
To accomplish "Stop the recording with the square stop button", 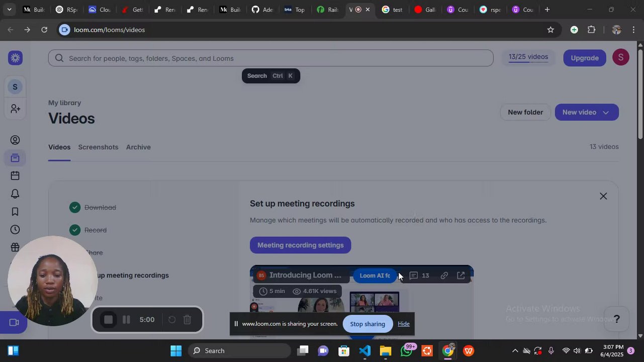I will [x=108, y=320].
